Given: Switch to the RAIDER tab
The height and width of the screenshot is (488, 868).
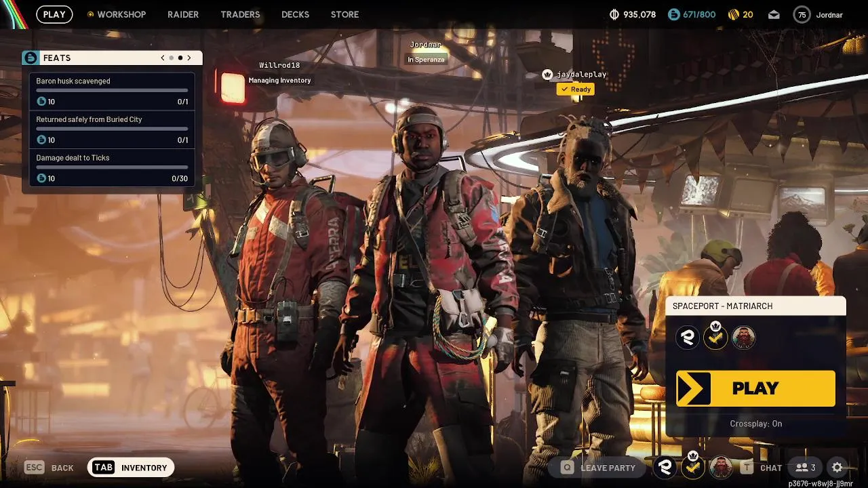Looking at the screenshot, I should click(x=183, y=14).
